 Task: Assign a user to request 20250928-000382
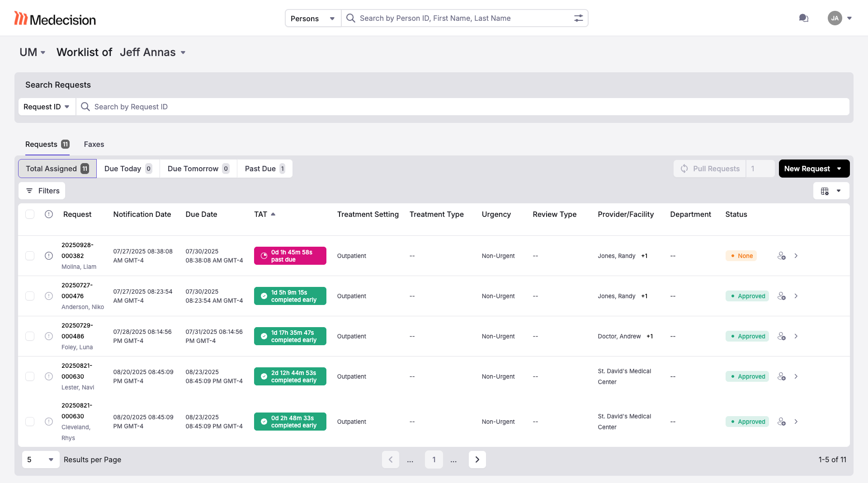pos(782,256)
